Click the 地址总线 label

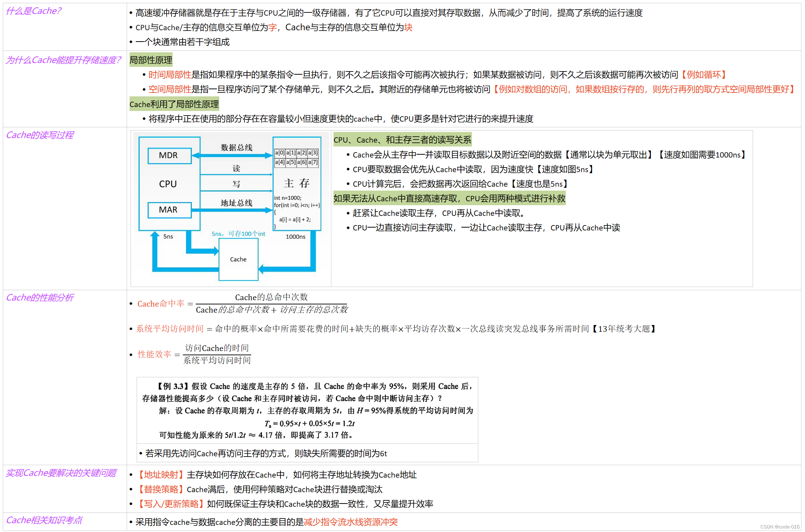[236, 203]
